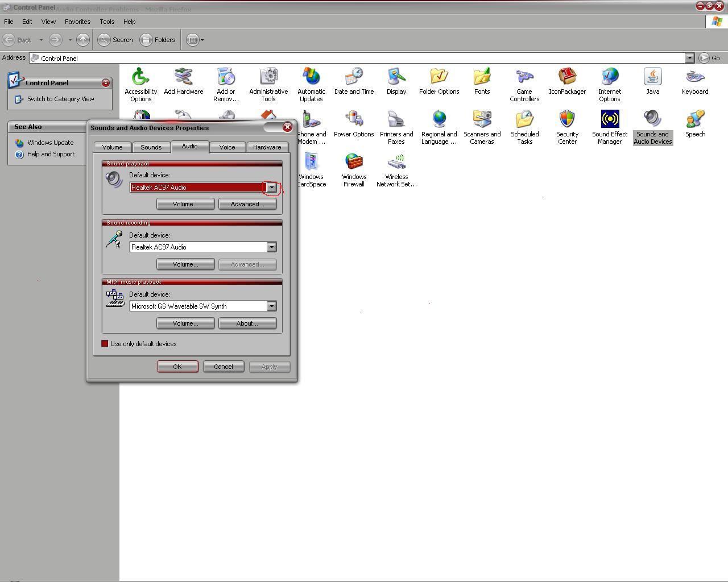Open the File menu
Screen dimensions: 728x582
pos(9,22)
